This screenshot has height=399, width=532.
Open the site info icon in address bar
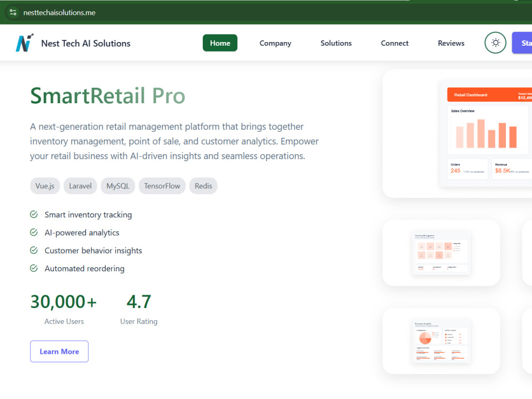(13, 13)
